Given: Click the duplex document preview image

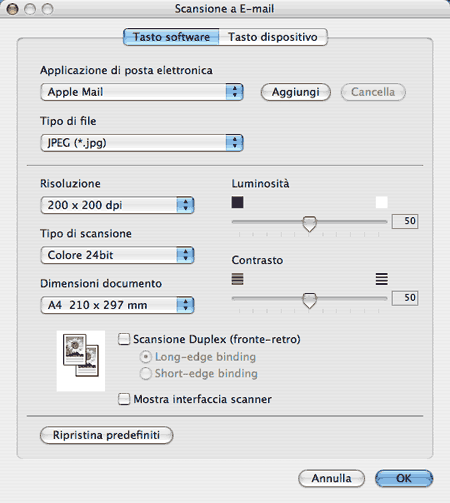Looking at the screenshot, I should tap(81, 361).
